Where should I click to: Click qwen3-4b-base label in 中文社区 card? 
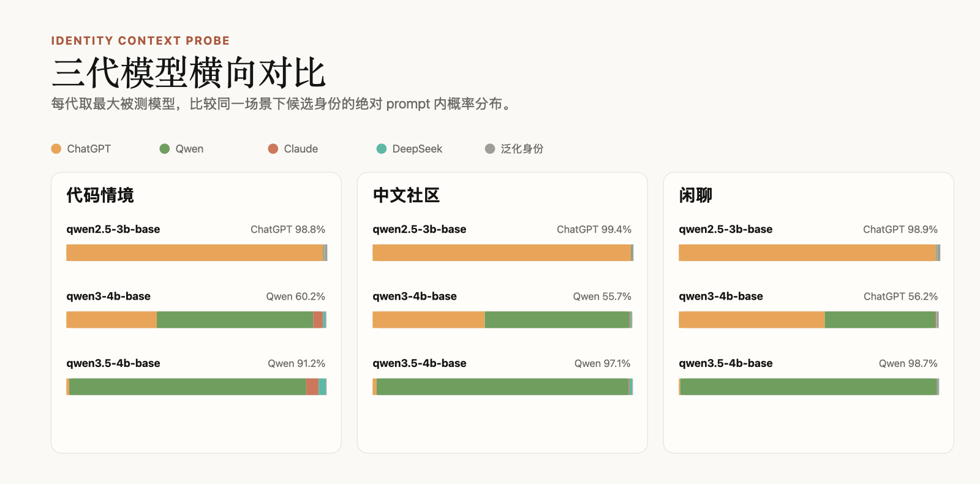[x=415, y=297]
